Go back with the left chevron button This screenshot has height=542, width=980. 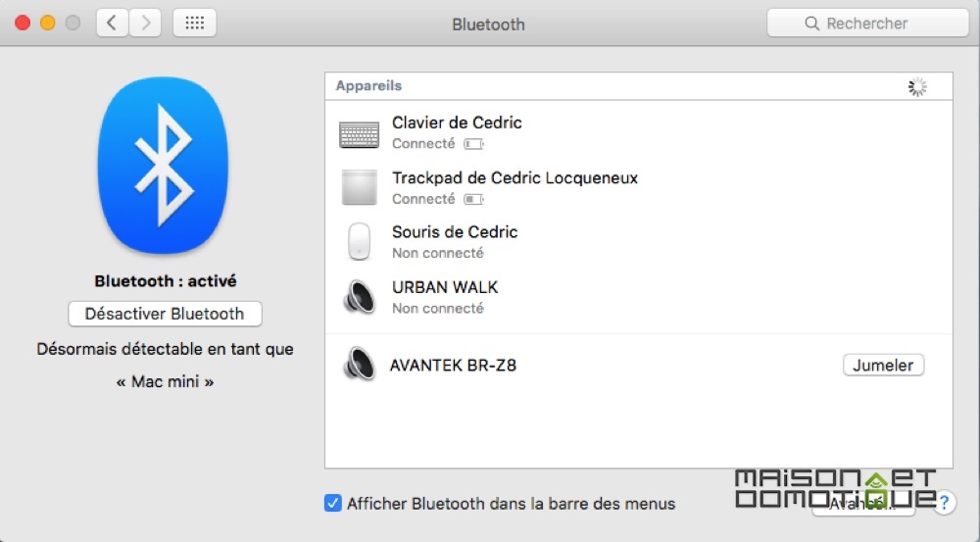point(113,24)
